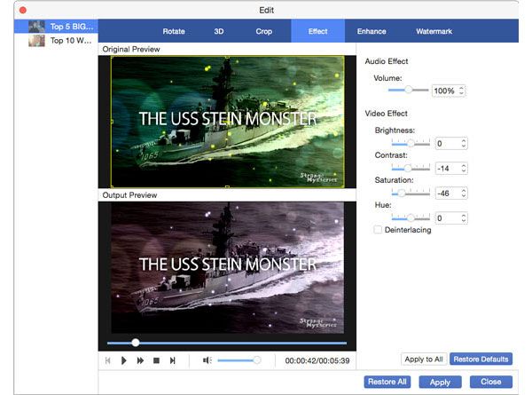The width and height of the screenshot is (532, 395).
Task: Select the Top 10 W video item
Action: pos(36,41)
